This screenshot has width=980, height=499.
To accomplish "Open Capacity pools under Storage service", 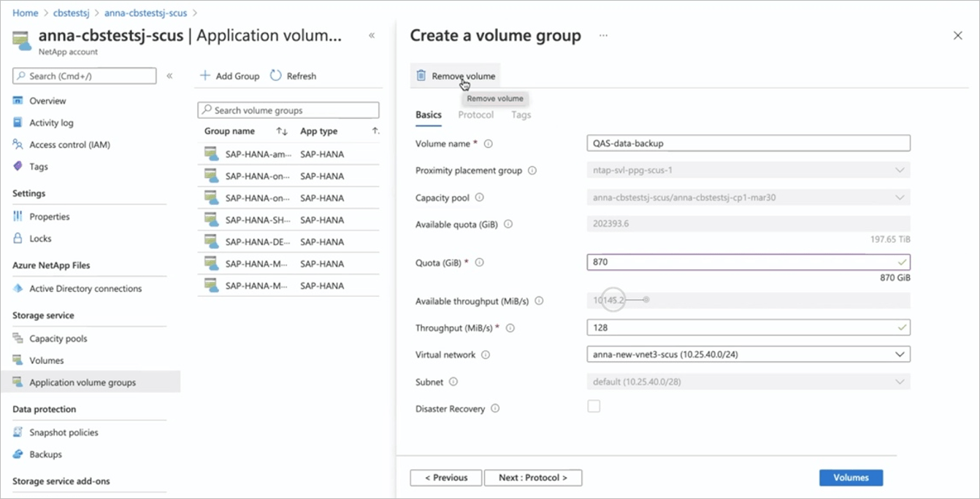I will click(x=58, y=338).
